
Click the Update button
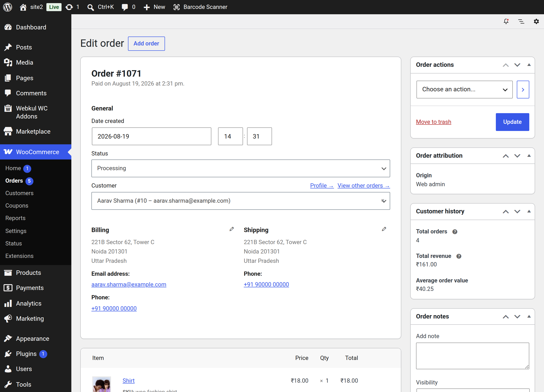tap(512, 122)
